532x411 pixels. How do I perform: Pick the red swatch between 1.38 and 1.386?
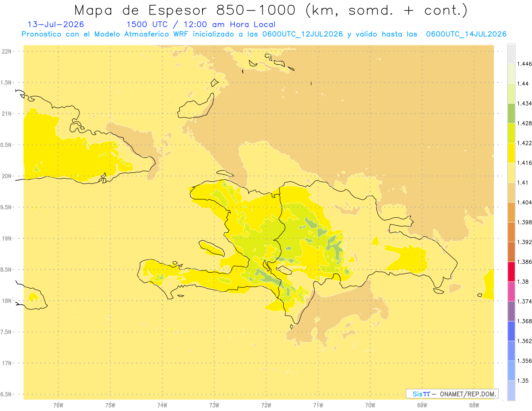pyautogui.click(x=511, y=272)
